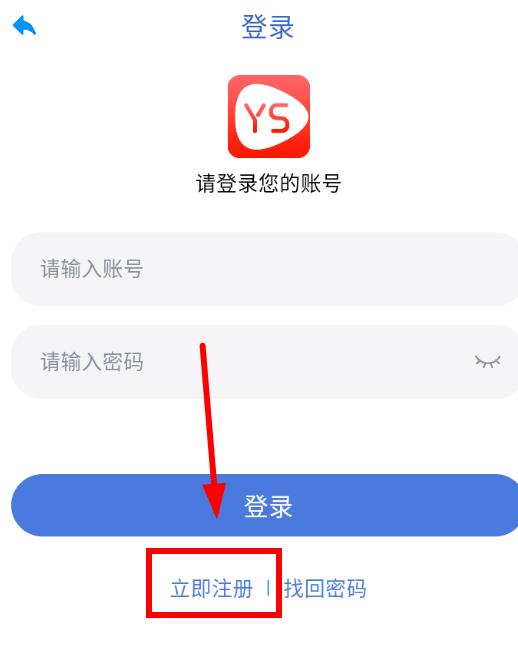Click the white play shape inside YS logo
Screen dimensions: 518x650
(271, 116)
